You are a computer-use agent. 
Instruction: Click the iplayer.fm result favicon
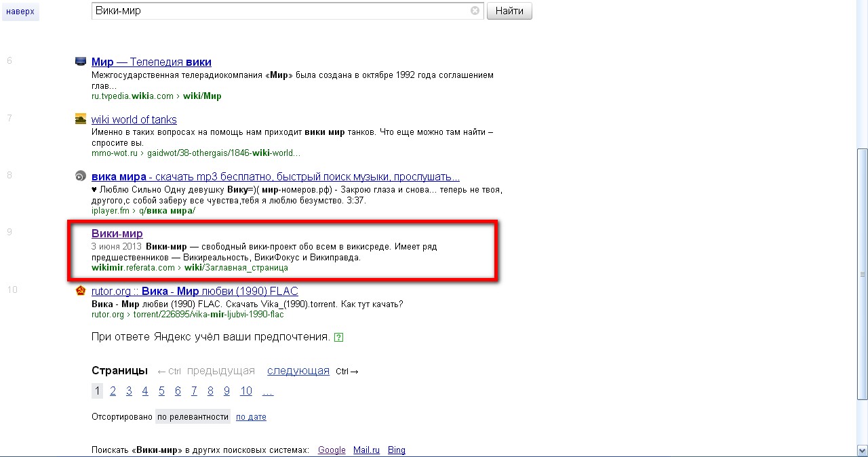tap(81, 176)
